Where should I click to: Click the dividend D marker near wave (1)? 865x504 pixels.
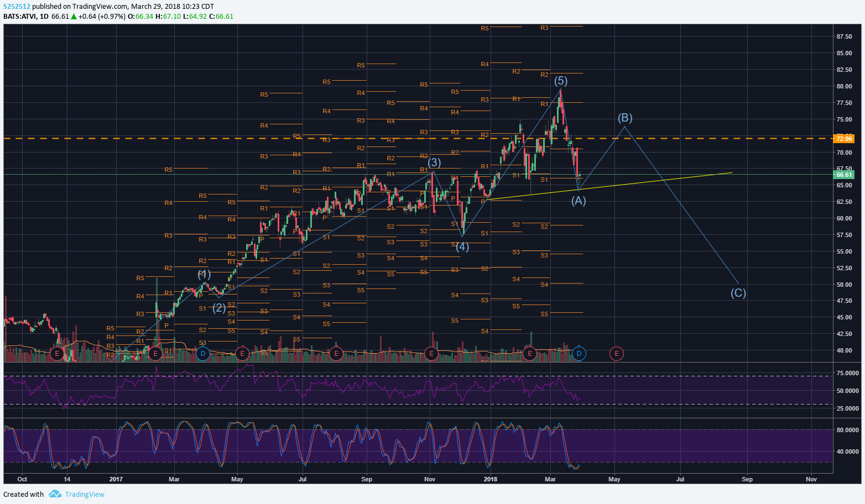(203, 353)
